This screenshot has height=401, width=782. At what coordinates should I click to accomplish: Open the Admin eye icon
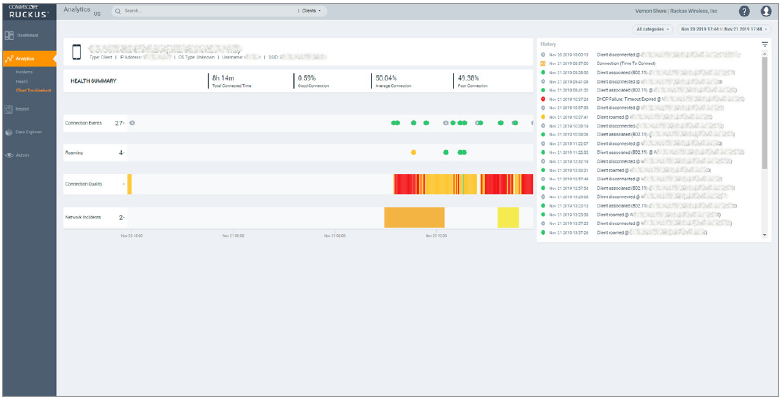9,156
